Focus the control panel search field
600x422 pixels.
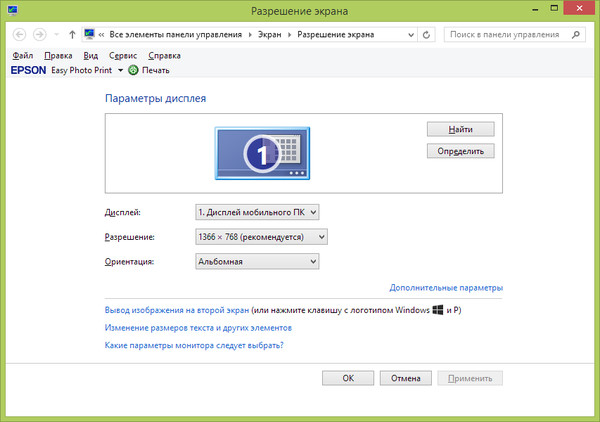[x=514, y=35]
